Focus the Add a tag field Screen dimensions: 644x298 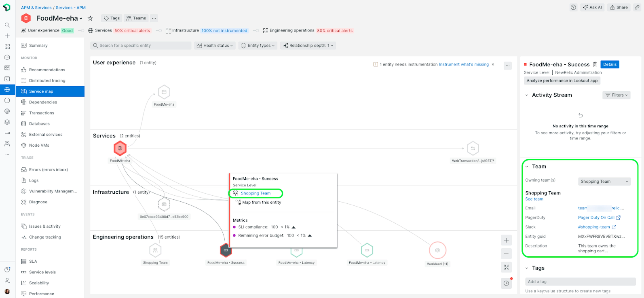(x=580, y=281)
